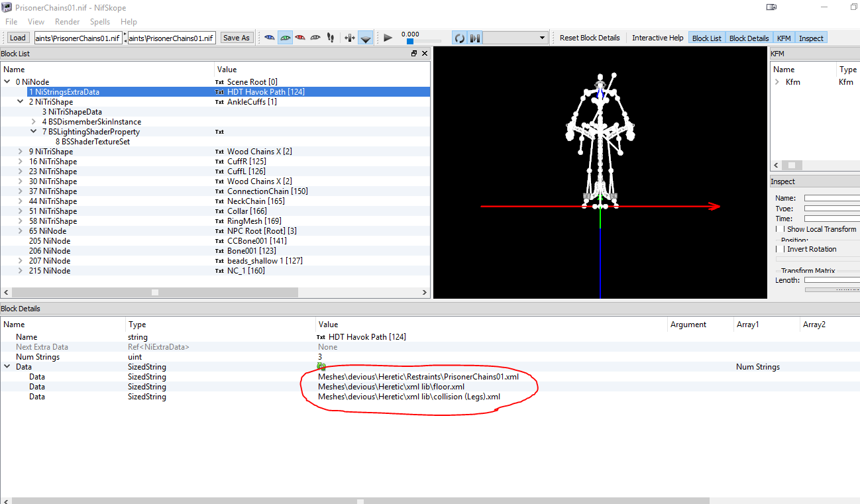Viewport: 860px width, 504px height.
Task: Play the animation
Action: [388, 38]
